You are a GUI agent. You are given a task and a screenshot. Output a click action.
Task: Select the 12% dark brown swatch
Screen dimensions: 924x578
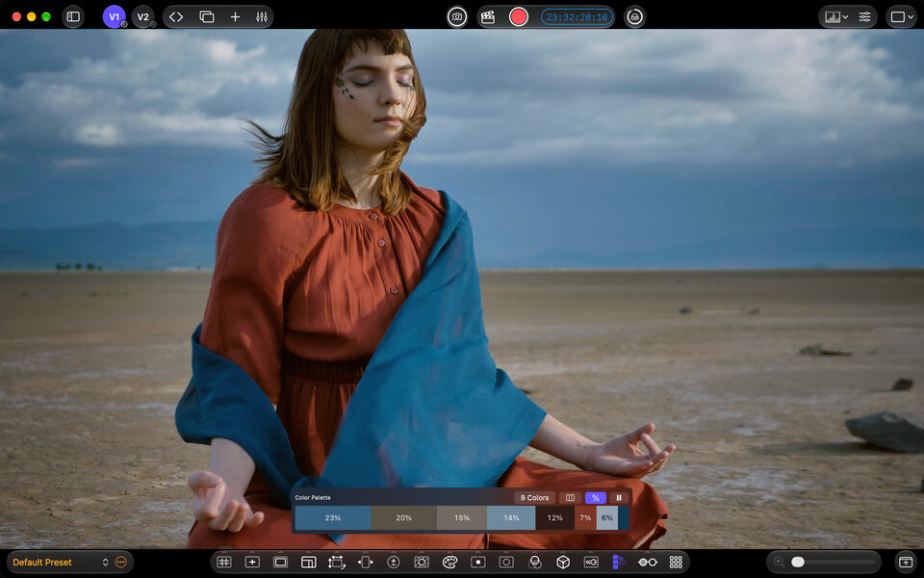[554, 518]
